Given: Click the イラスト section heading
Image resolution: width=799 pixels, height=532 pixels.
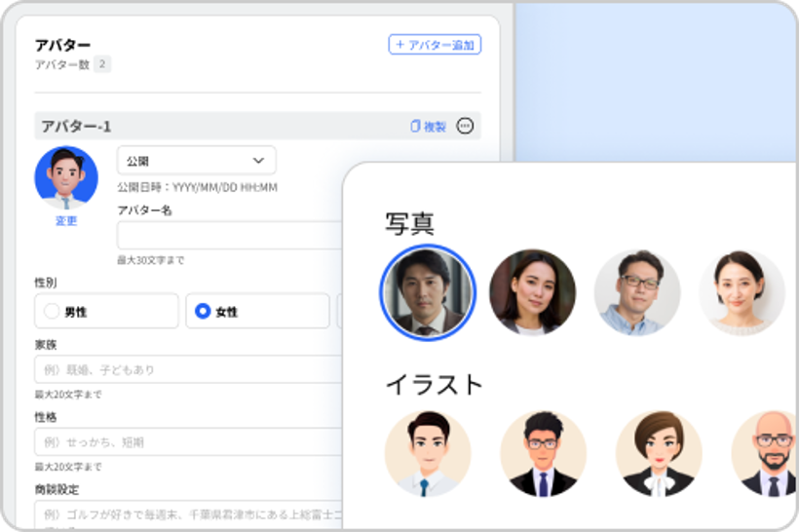Looking at the screenshot, I should point(435,385).
